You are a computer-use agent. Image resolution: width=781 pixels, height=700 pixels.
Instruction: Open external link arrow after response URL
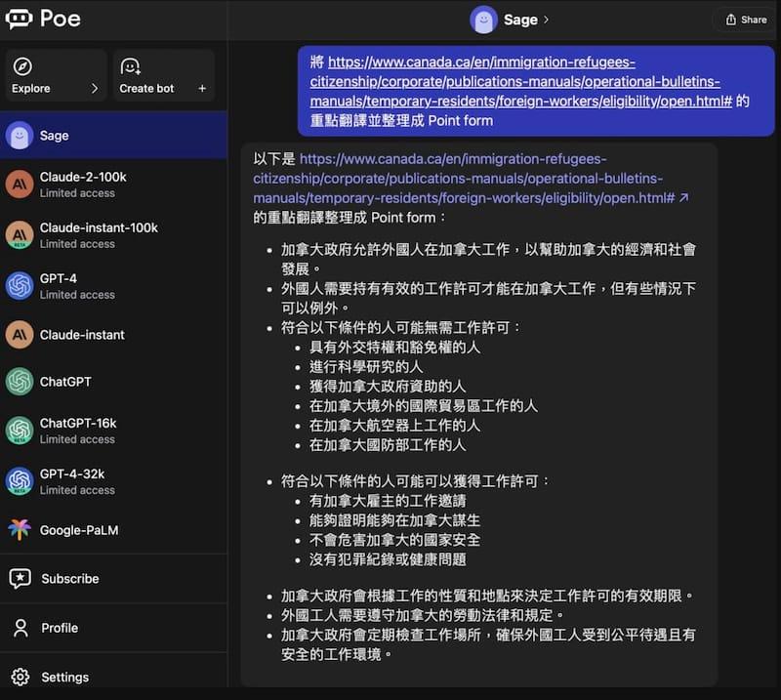click(684, 198)
